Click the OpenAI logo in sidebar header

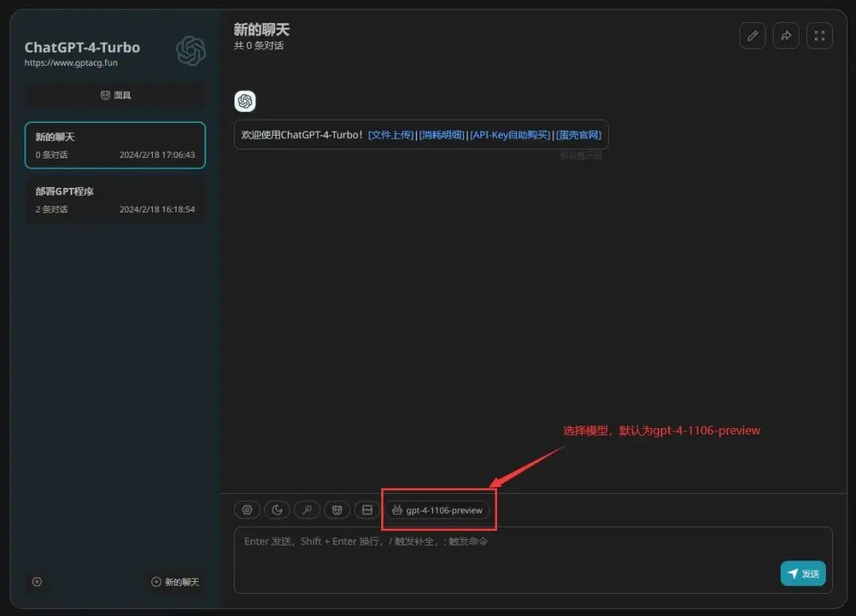190,51
